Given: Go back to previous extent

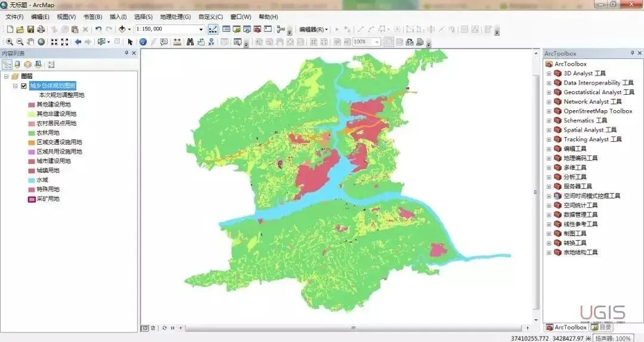Looking at the screenshot, I should point(78,42).
